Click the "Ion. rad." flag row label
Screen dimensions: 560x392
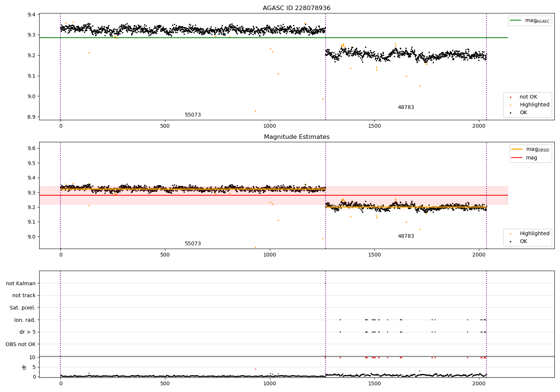pos(25,320)
